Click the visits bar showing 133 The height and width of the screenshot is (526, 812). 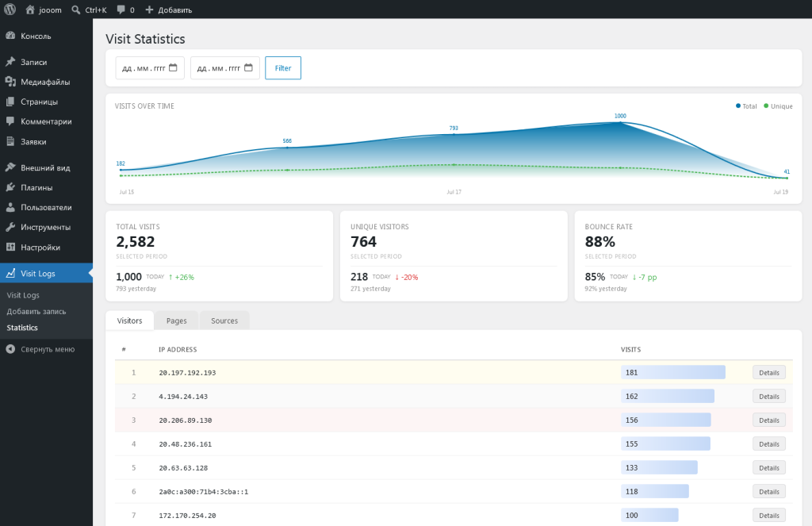pyautogui.click(x=659, y=468)
